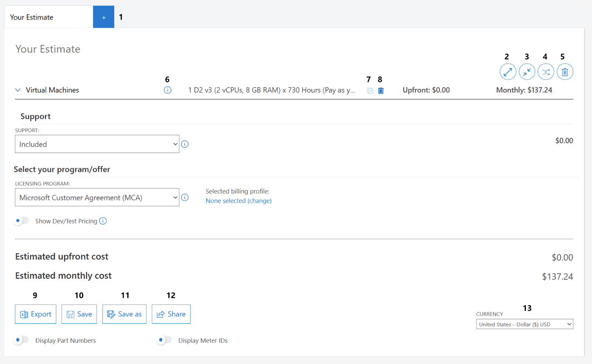Share the current estimate
This screenshot has width=592, height=364.
click(x=171, y=314)
